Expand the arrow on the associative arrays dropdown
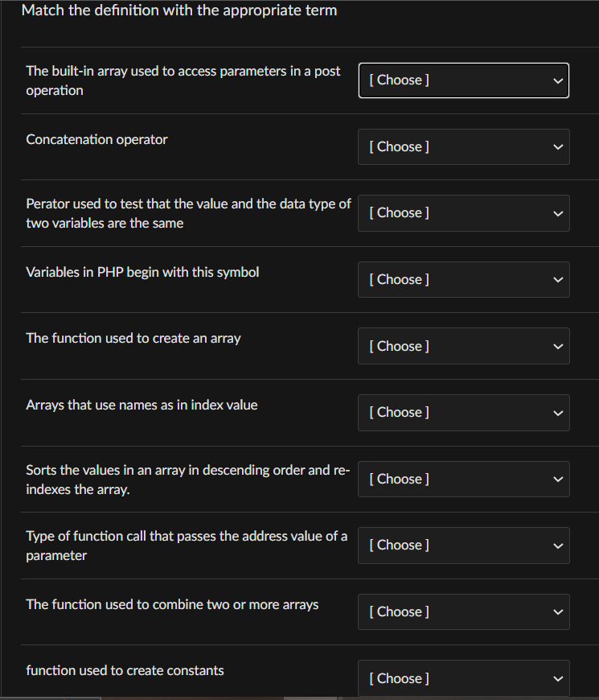This screenshot has width=599, height=700. [558, 412]
